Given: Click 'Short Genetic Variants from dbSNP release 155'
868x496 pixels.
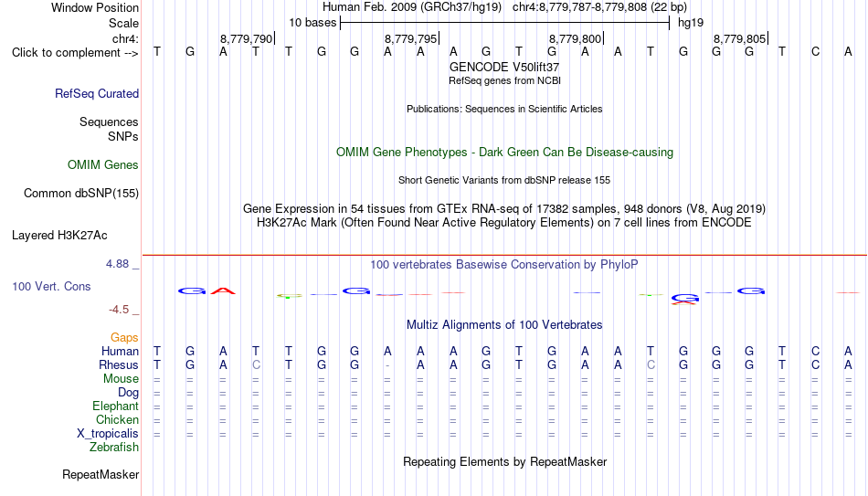Looking at the screenshot, I should point(504,181).
